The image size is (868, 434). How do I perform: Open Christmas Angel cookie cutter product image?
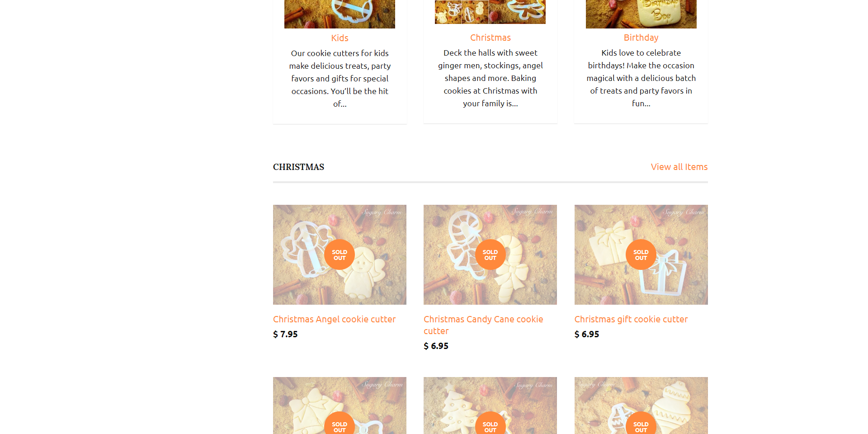[340, 255]
